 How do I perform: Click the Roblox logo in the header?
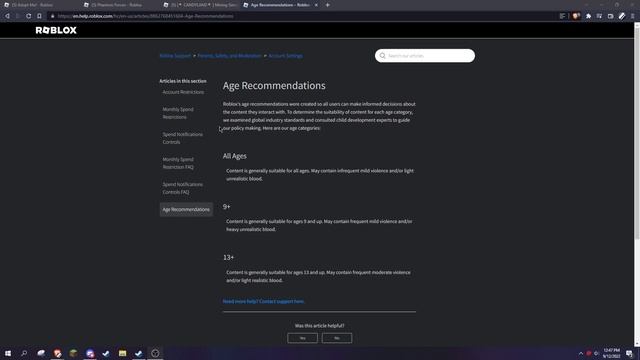click(56, 30)
